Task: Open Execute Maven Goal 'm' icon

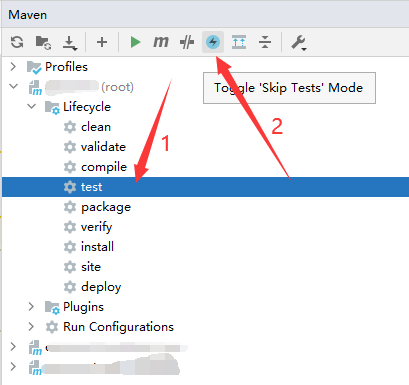Action: click(161, 42)
